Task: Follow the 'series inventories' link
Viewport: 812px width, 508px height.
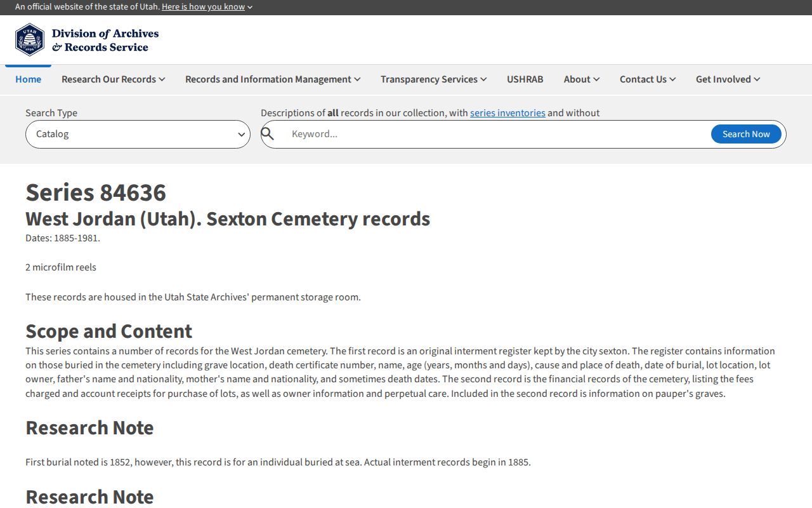Action: [507, 113]
